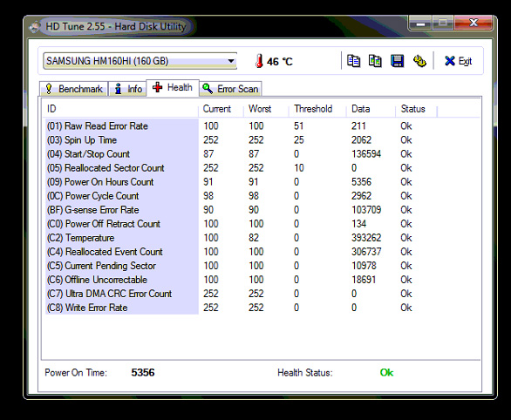The height and width of the screenshot is (420, 511).
Task: Click data value 103709
Action: point(366,210)
